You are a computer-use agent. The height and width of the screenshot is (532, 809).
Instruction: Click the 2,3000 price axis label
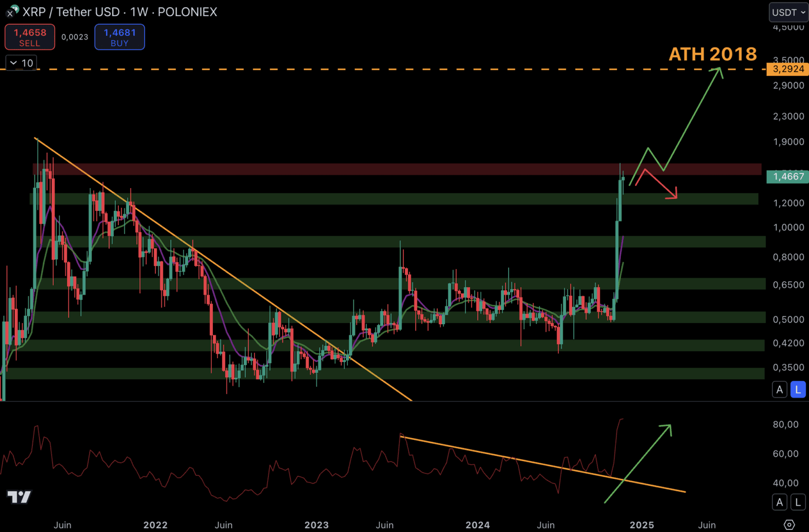788,116
